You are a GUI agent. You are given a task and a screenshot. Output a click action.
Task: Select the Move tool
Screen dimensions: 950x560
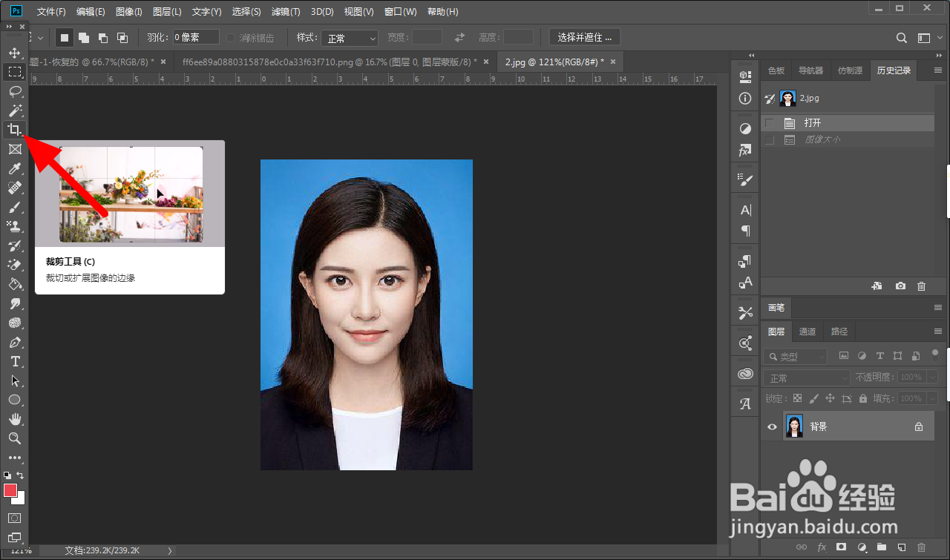point(14,53)
